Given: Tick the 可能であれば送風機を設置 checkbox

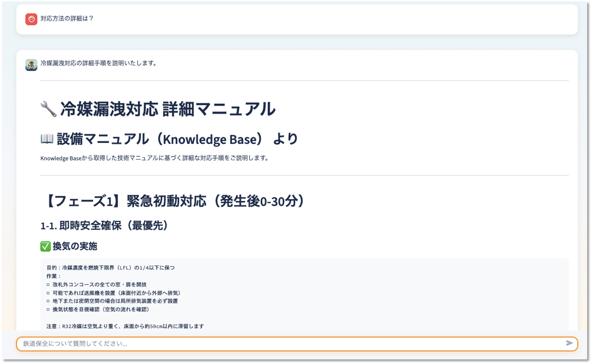Looking at the screenshot, I should tap(48, 293).
